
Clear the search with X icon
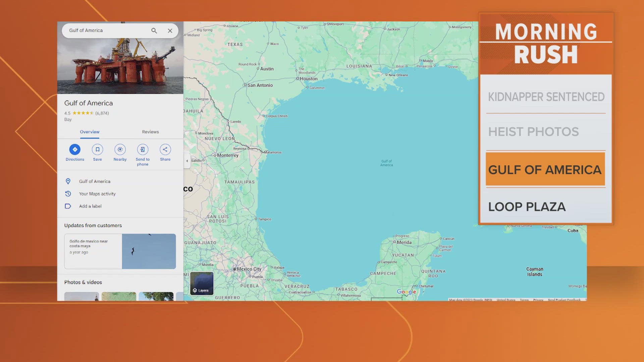coord(170,31)
